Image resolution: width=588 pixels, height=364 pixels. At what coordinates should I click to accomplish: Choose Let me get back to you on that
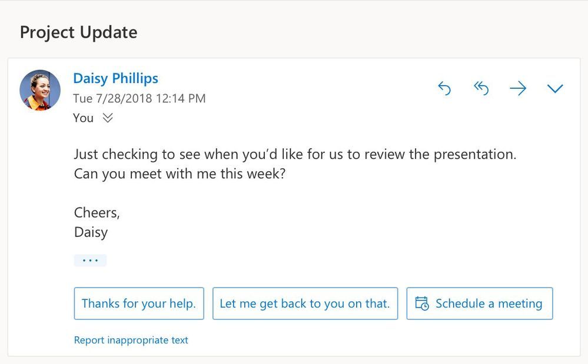click(x=305, y=303)
